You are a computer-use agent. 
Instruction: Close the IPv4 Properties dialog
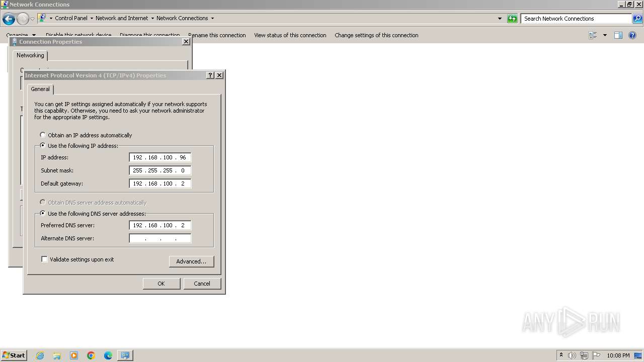[x=219, y=75]
